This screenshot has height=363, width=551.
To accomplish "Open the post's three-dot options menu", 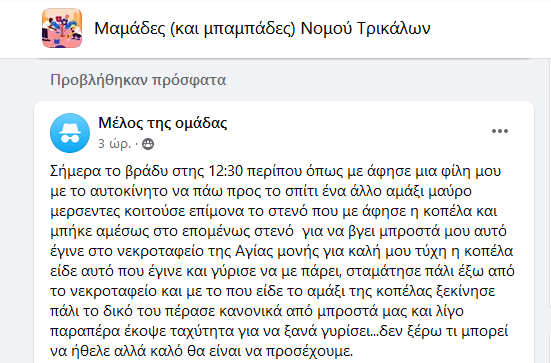I will click(500, 131).
